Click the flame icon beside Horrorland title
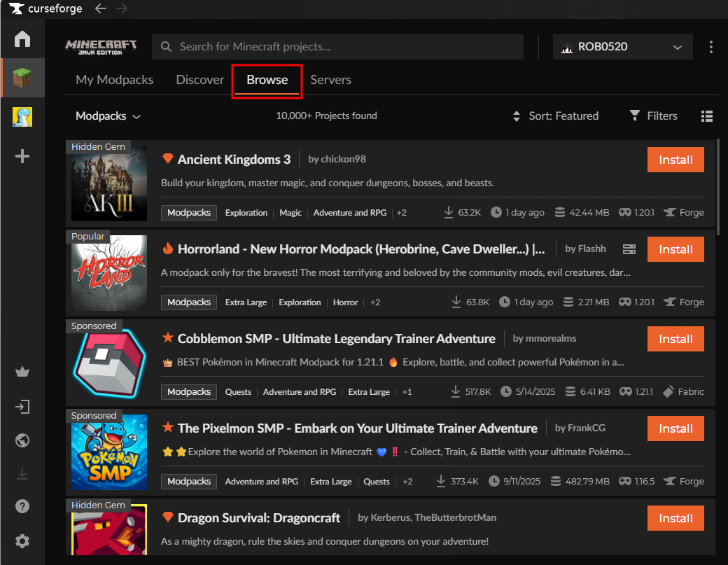Image resolution: width=728 pixels, height=565 pixels. coord(168,249)
